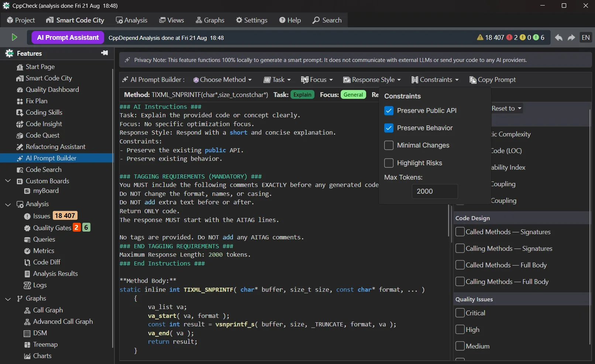Open Queries under Analysis
This screenshot has height=364, width=595.
point(39,239)
